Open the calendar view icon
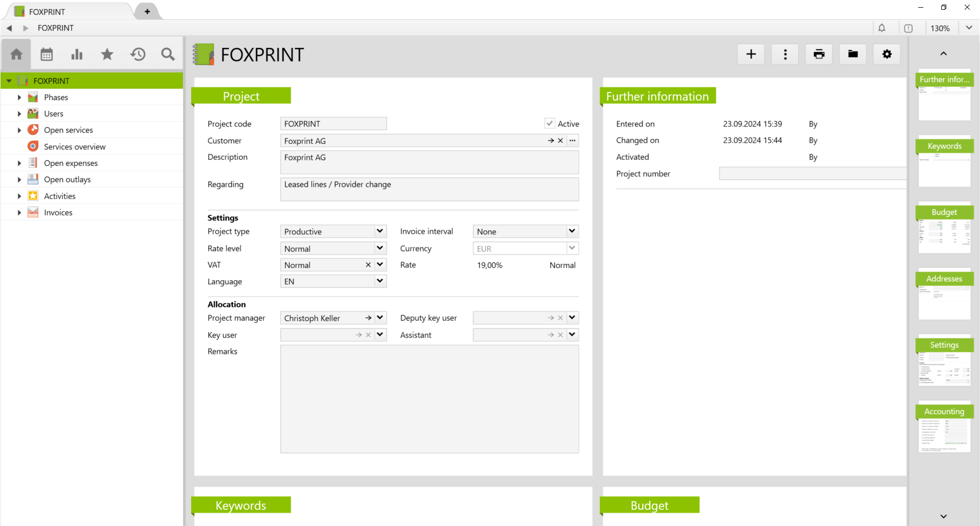 coord(46,54)
